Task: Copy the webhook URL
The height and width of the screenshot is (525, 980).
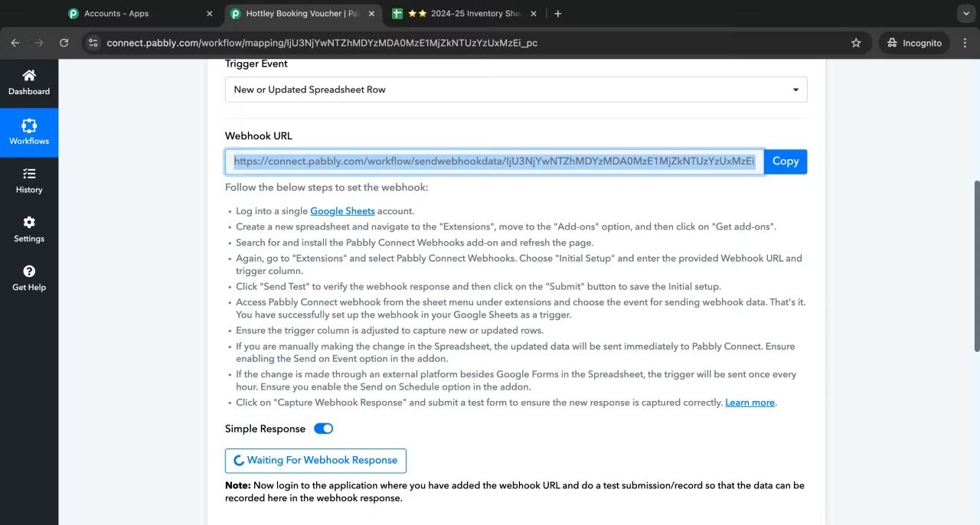Action: 786,161
